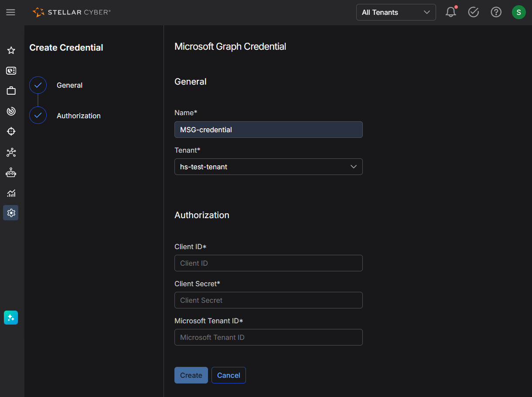Go to the Authorization step

tap(78, 116)
